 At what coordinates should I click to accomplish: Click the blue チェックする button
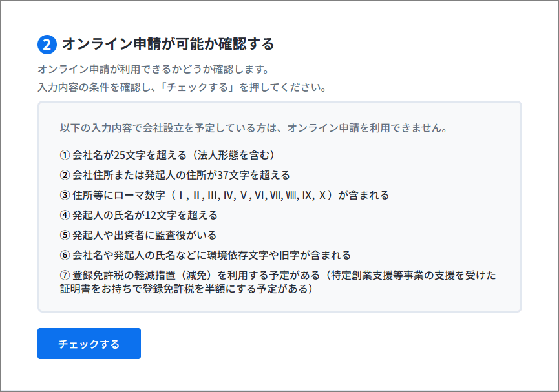[x=89, y=344]
